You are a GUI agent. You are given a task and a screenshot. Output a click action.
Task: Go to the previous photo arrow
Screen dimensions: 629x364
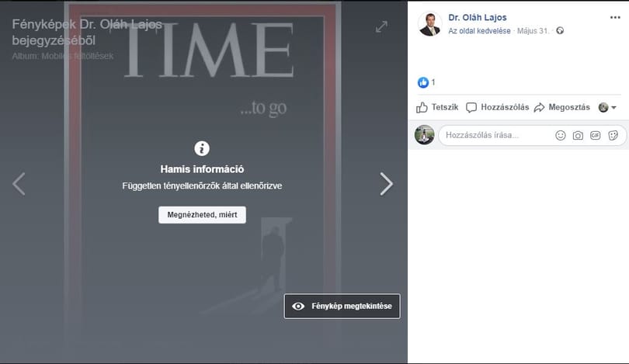tap(19, 184)
